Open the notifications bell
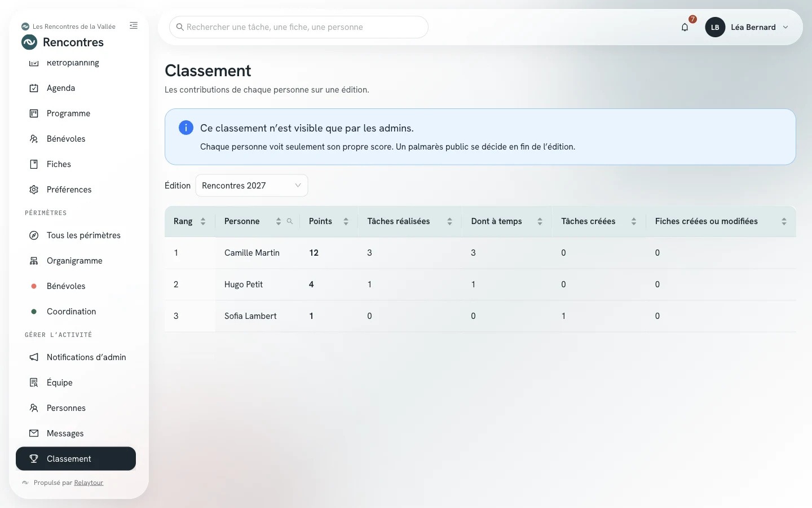 [x=685, y=27]
